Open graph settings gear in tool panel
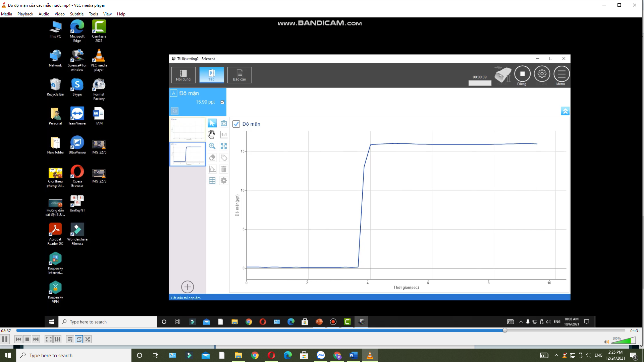The width and height of the screenshot is (644, 362). [224, 181]
